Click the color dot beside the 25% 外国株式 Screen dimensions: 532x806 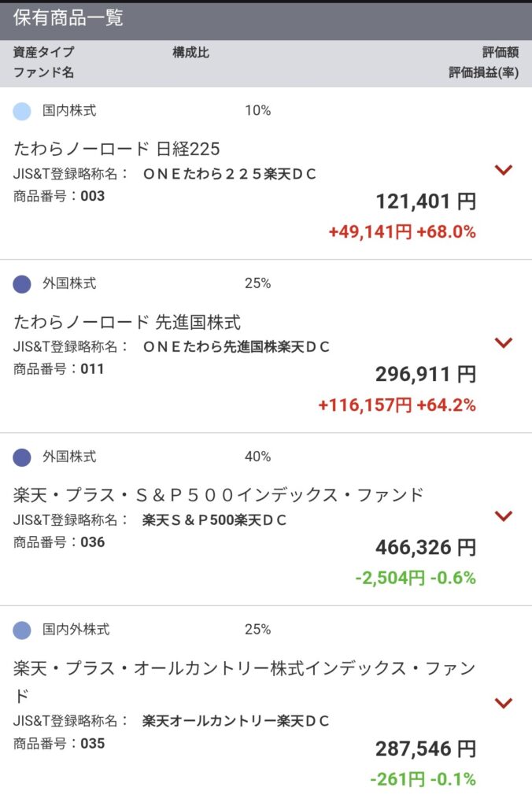point(22,284)
